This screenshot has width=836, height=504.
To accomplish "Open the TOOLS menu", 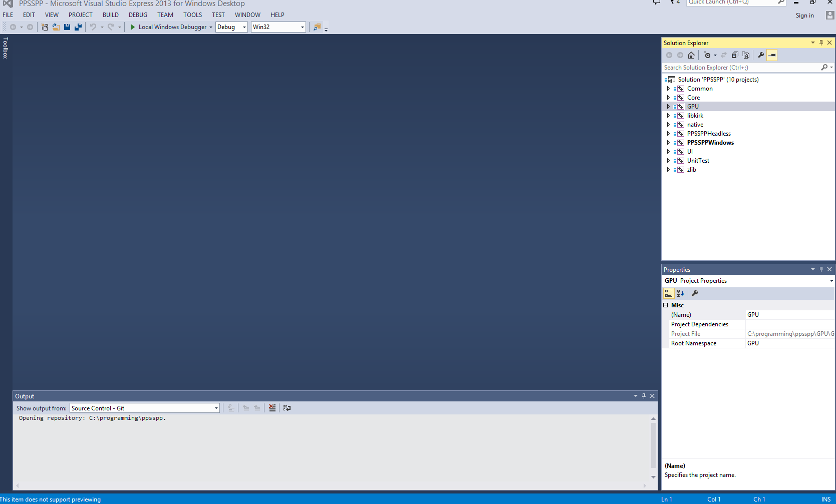I will click(193, 15).
